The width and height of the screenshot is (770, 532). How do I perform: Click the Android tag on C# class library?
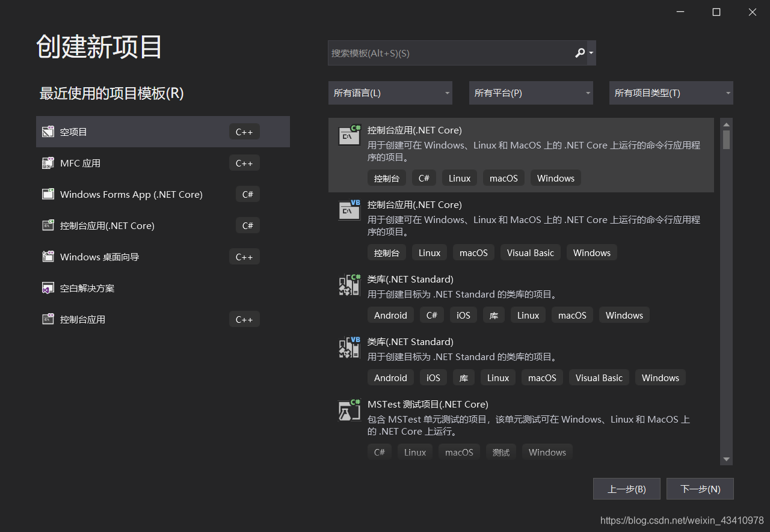click(390, 315)
